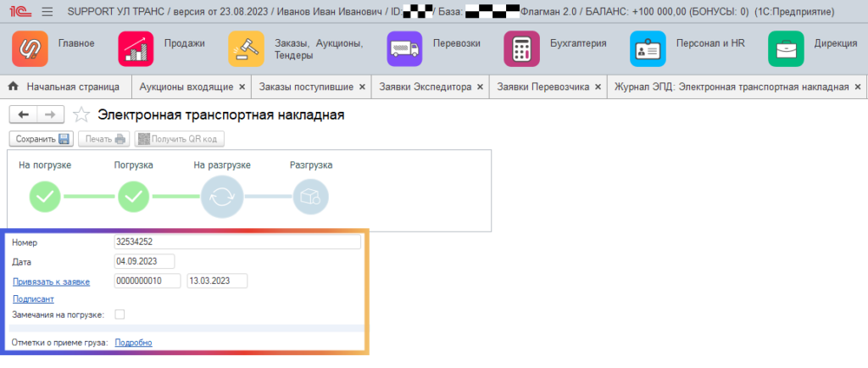Image resolution: width=868 pixels, height=368 pixels.
Task: Click the Получить QR код button
Action: click(x=180, y=139)
